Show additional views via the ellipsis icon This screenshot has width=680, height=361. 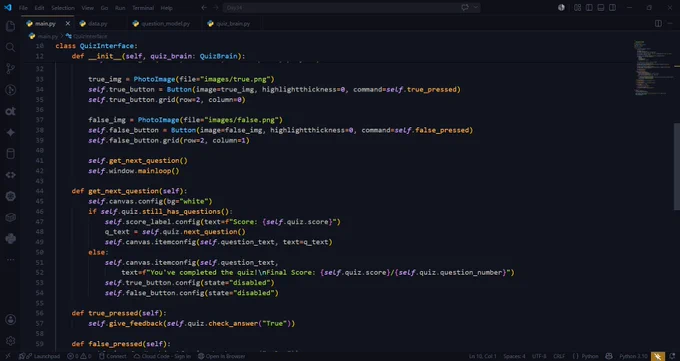pyautogui.click(x=10, y=259)
